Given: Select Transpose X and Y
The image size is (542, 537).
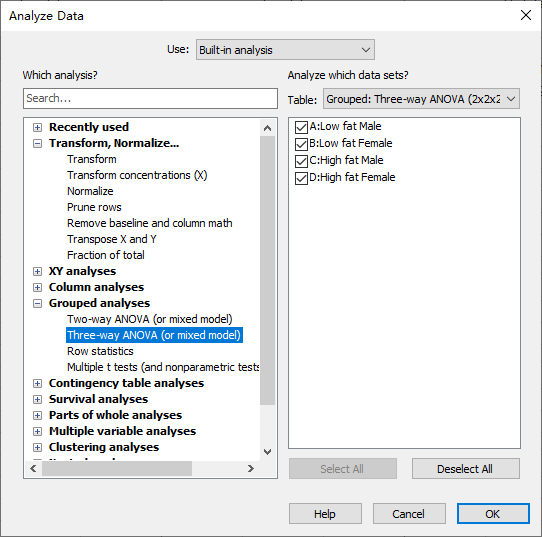Looking at the screenshot, I should tap(111, 239).
